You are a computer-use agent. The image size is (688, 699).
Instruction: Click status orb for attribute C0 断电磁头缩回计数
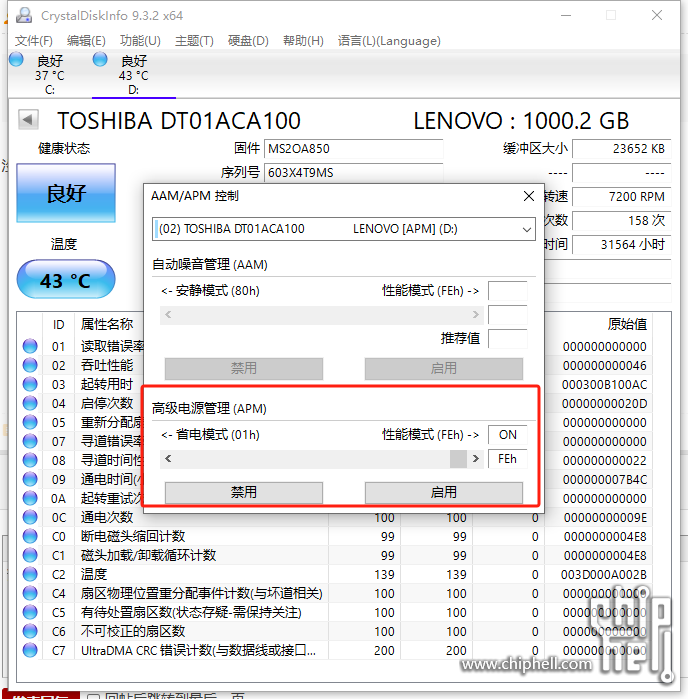[30, 536]
